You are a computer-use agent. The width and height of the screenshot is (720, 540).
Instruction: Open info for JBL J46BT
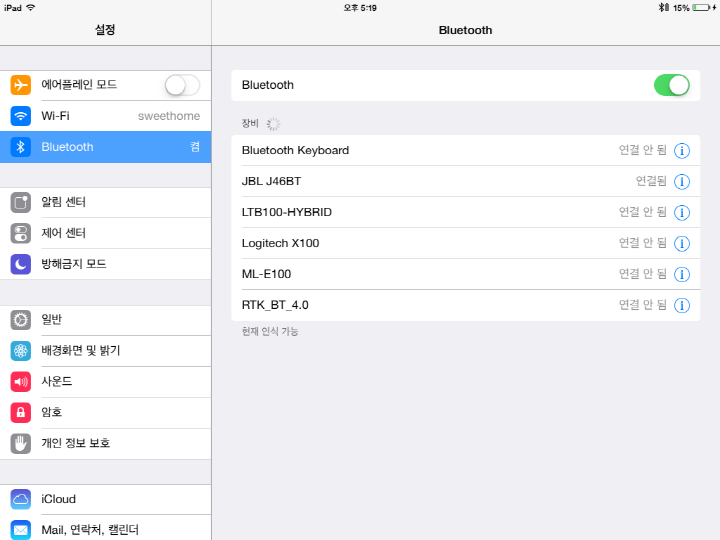click(682, 181)
